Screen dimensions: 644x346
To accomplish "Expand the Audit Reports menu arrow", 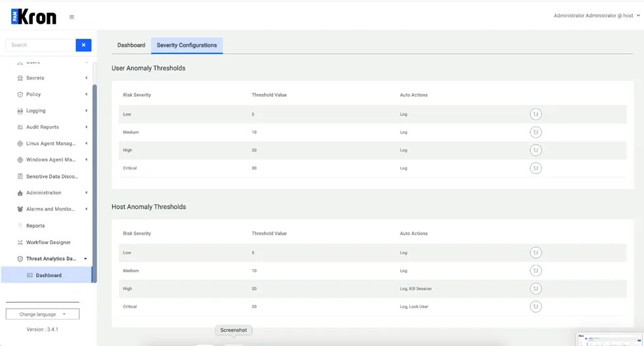I will [86, 127].
